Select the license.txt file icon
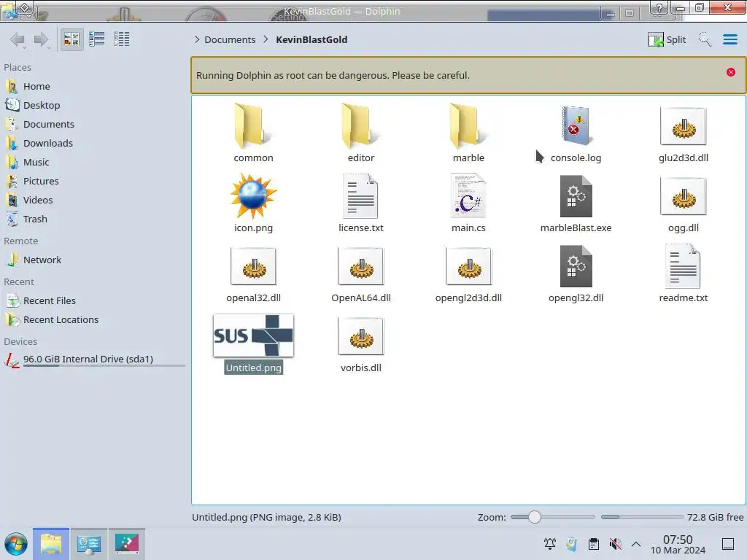 pos(360,196)
